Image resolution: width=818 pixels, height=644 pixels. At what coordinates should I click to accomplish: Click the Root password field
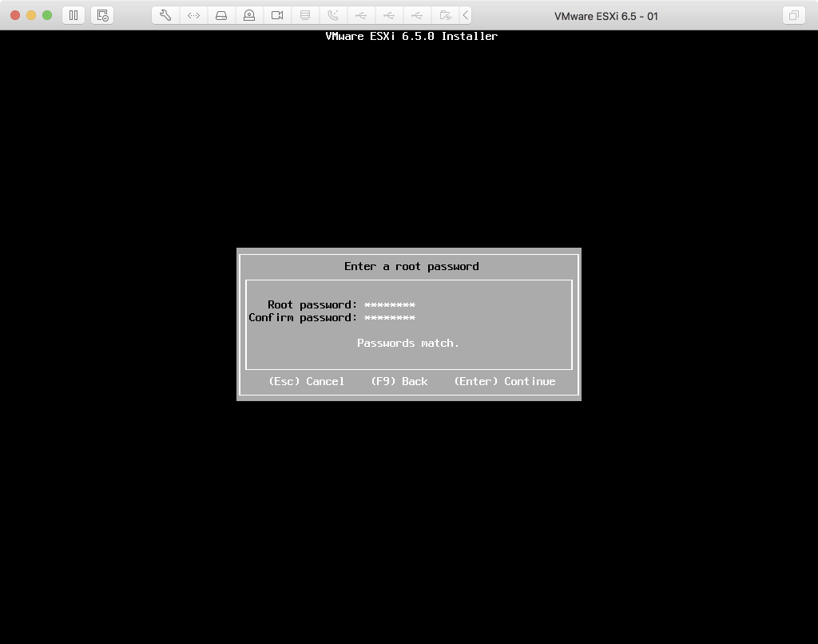pyautogui.click(x=390, y=305)
